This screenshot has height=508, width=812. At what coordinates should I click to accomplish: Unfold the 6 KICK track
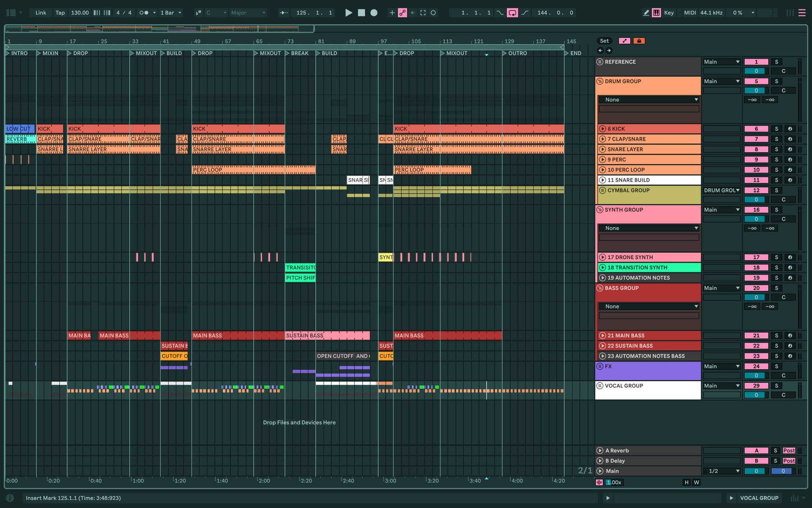pyautogui.click(x=602, y=129)
